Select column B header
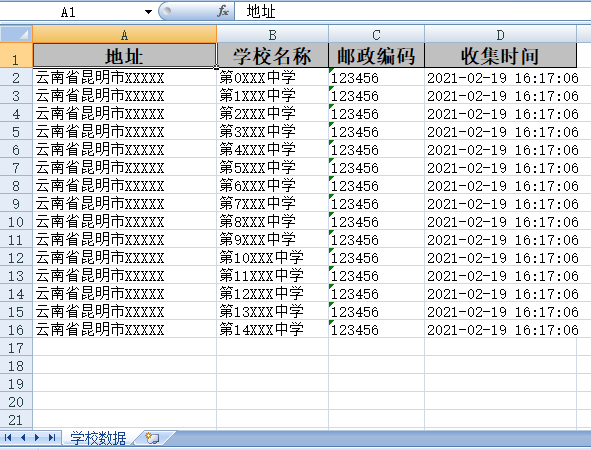The height and width of the screenshot is (450, 591). click(x=273, y=34)
